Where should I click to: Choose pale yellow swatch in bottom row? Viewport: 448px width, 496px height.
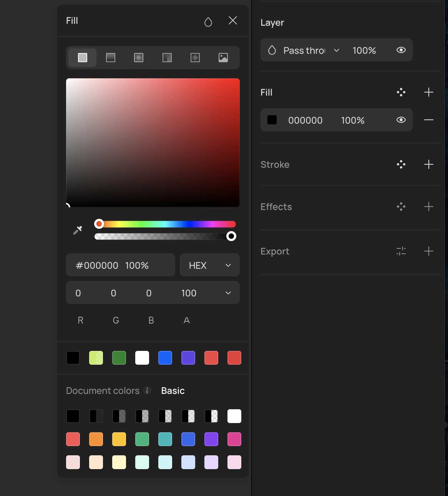[x=119, y=462]
